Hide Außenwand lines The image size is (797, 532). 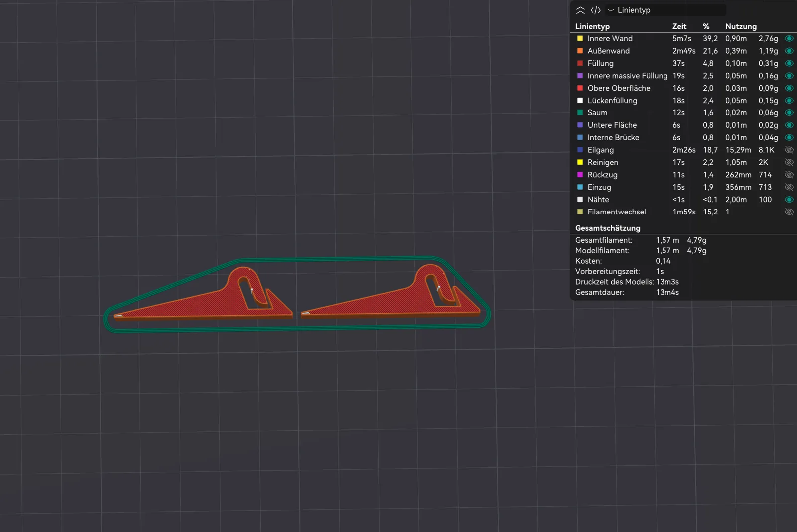click(x=789, y=51)
